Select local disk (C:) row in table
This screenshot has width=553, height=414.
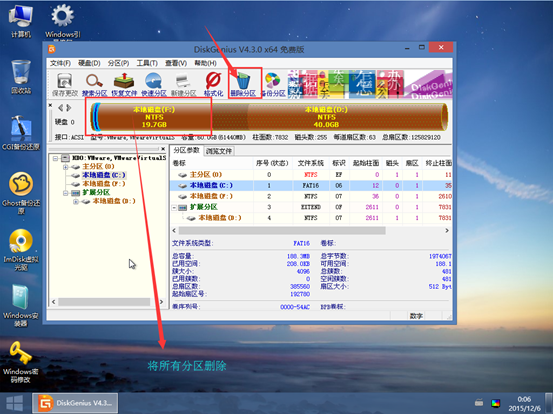(x=311, y=185)
